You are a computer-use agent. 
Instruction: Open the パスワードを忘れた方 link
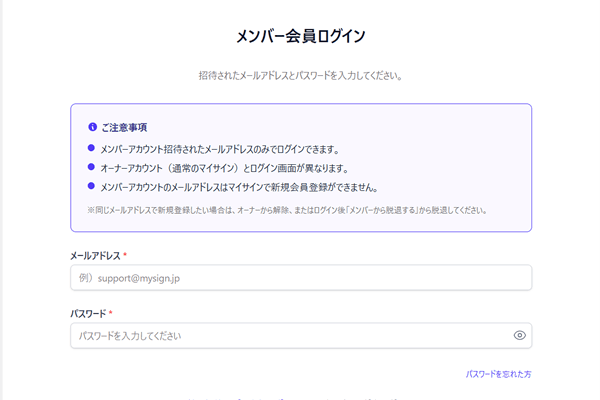click(x=498, y=374)
